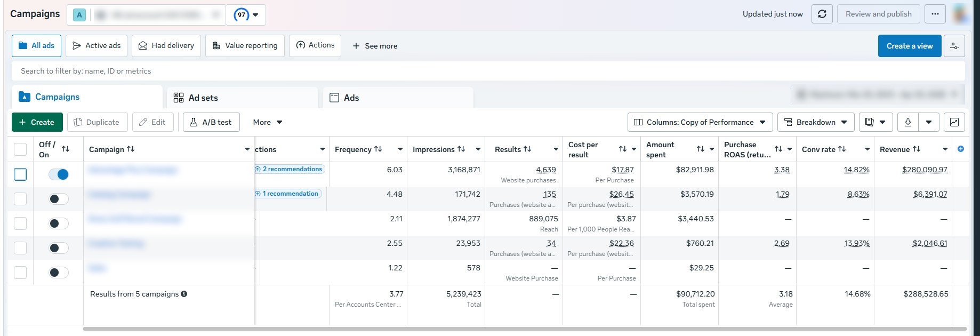The image size is (980, 336).
Task: Open the Revenue column dropdown arrow
Action: click(945, 149)
